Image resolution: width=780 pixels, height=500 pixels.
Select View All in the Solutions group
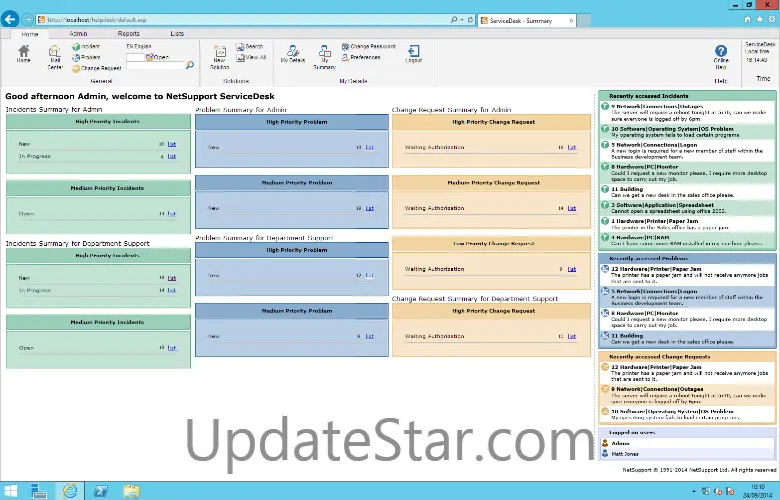click(251, 57)
